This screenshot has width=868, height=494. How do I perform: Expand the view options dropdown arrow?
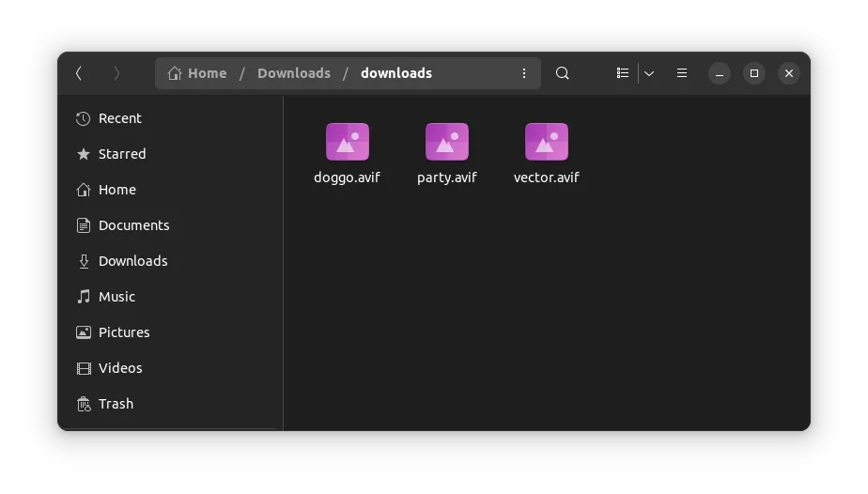649,73
